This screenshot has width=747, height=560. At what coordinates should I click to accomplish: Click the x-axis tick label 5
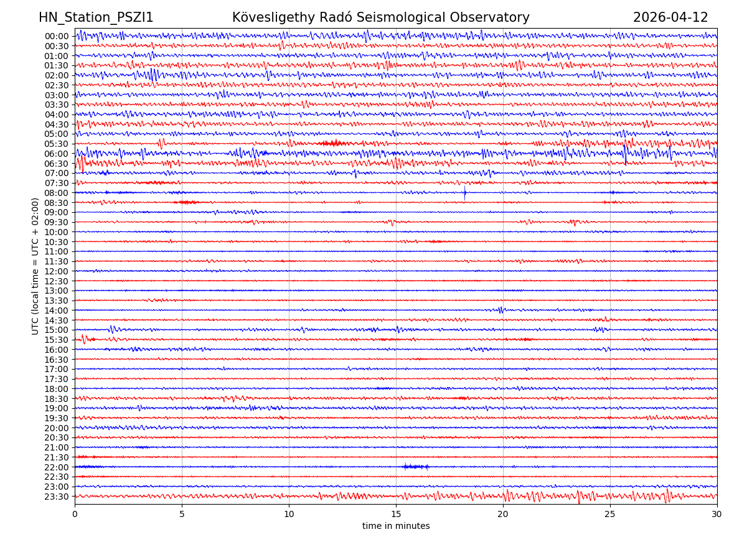[182, 515]
